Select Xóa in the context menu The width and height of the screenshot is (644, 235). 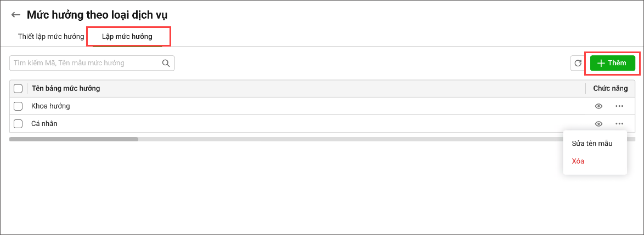(x=578, y=161)
